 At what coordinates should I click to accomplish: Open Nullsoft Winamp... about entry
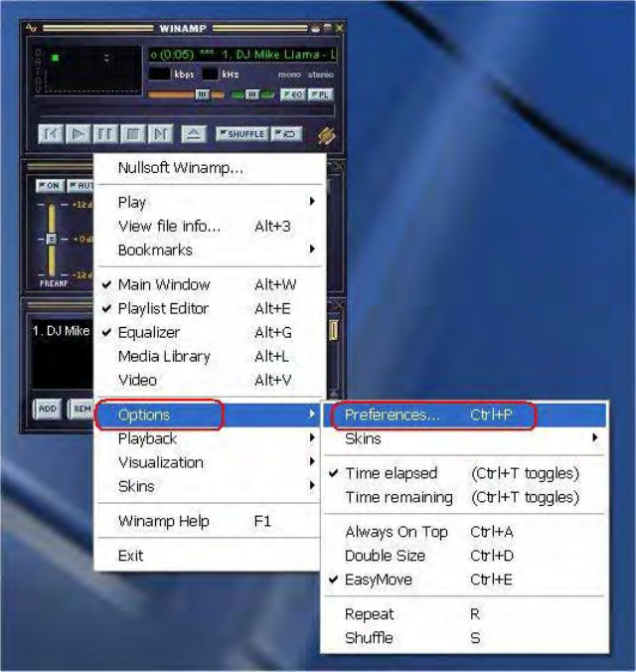click(x=210, y=168)
